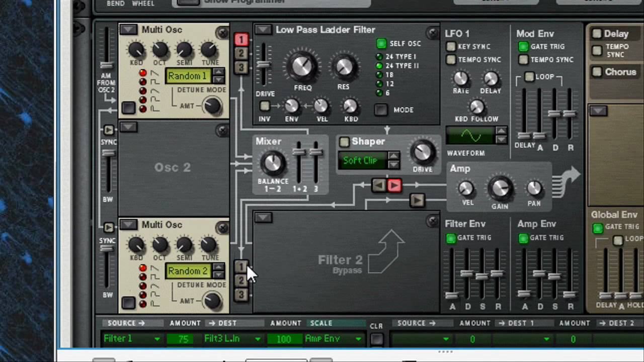The height and width of the screenshot is (362, 644).
Task: Open the Filt3 L.In destination dropdown
Action: click(x=232, y=339)
